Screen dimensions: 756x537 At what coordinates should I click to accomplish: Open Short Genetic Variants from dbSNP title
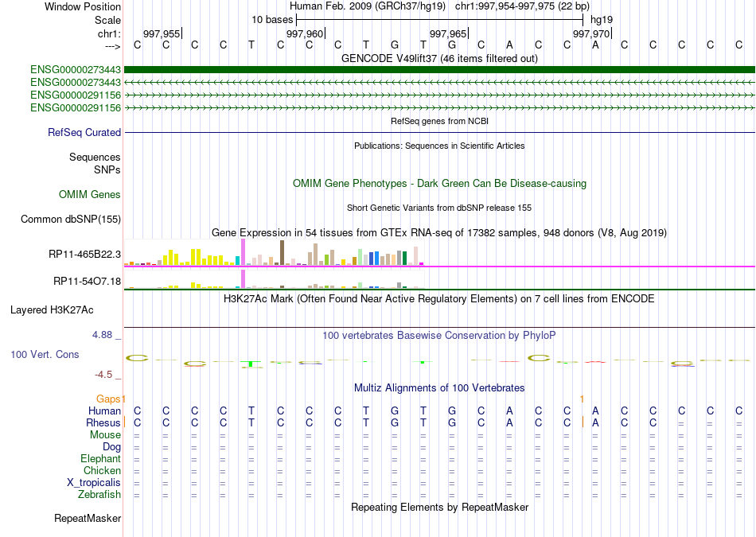click(439, 208)
